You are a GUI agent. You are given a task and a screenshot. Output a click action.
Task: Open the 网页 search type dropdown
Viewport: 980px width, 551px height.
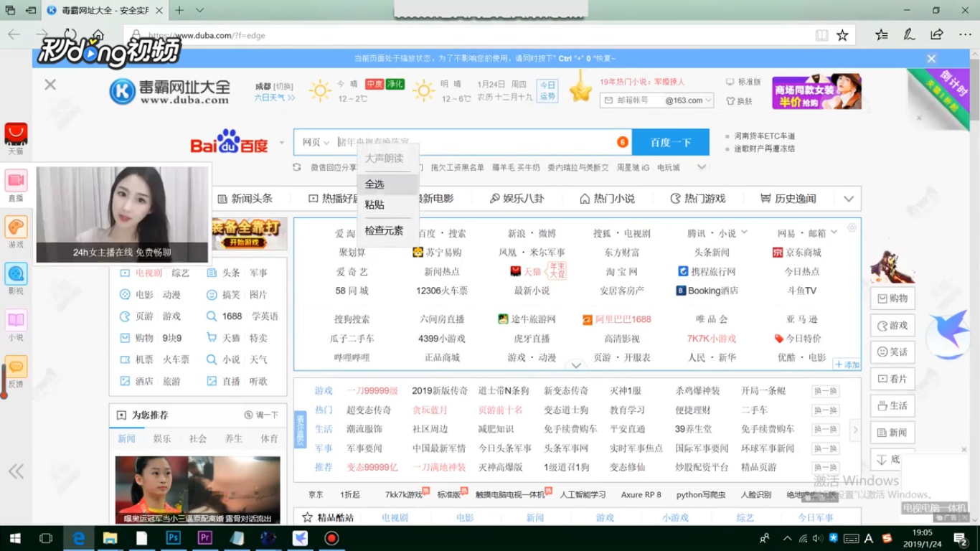(x=316, y=142)
